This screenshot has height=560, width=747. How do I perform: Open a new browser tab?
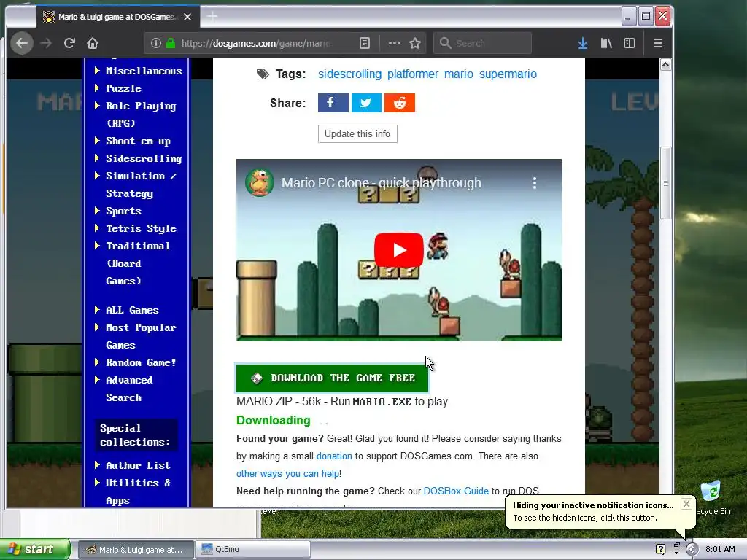coord(212,17)
